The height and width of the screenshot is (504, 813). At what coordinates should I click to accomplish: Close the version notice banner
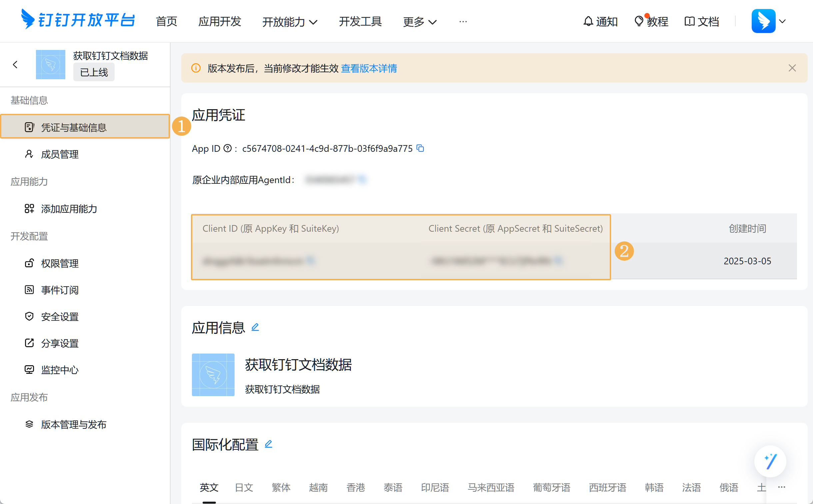[792, 68]
